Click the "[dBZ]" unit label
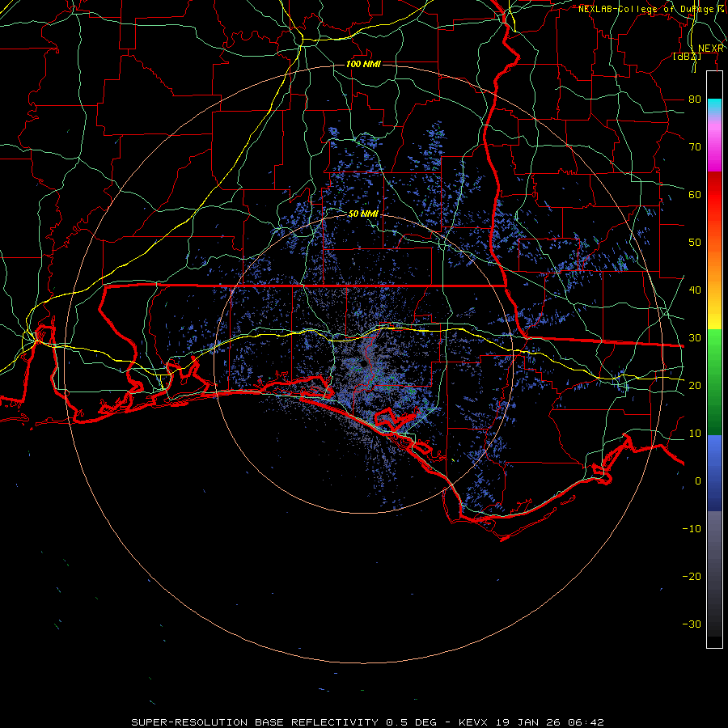 687,56
